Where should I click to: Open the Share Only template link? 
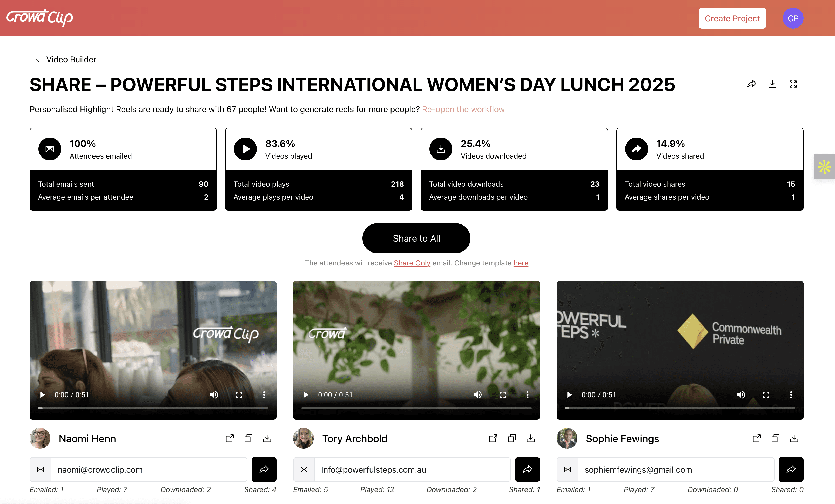412,263
